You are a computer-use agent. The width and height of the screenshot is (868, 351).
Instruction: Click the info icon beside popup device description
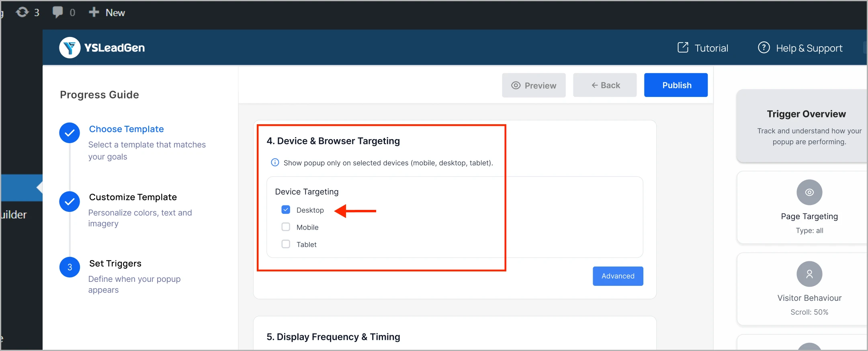pyautogui.click(x=275, y=162)
